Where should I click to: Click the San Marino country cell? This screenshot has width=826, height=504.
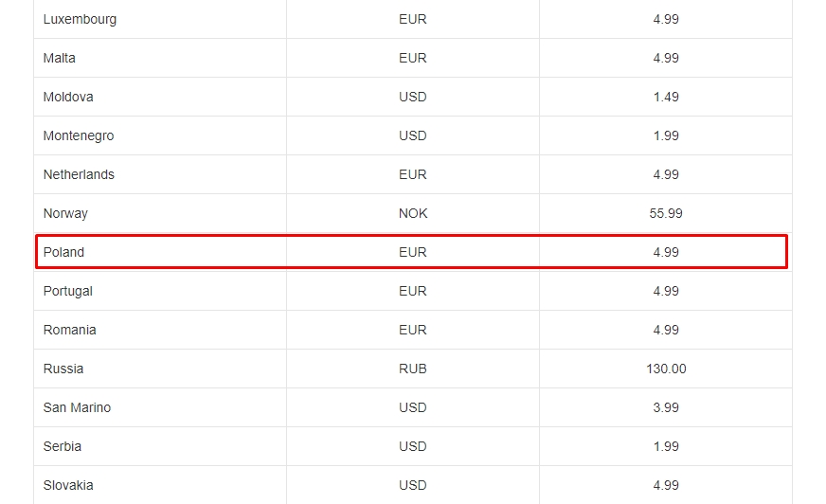click(77, 407)
